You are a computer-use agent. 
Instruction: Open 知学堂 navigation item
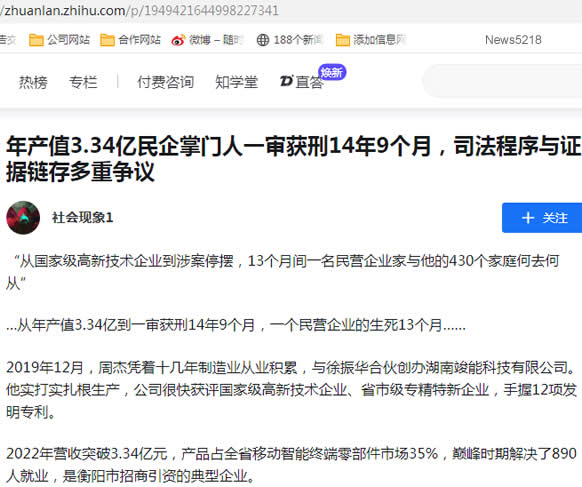236,82
